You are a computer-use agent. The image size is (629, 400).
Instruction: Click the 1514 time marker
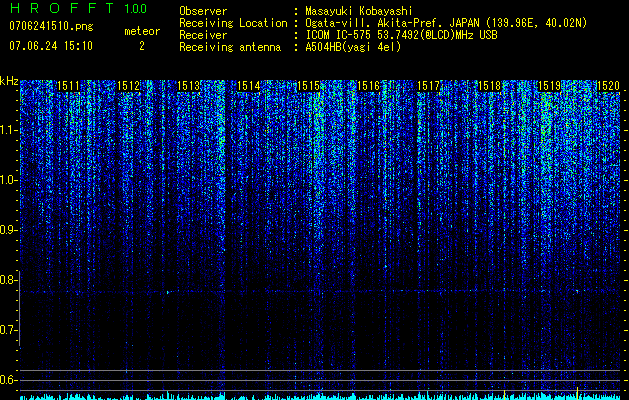coord(248,86)
